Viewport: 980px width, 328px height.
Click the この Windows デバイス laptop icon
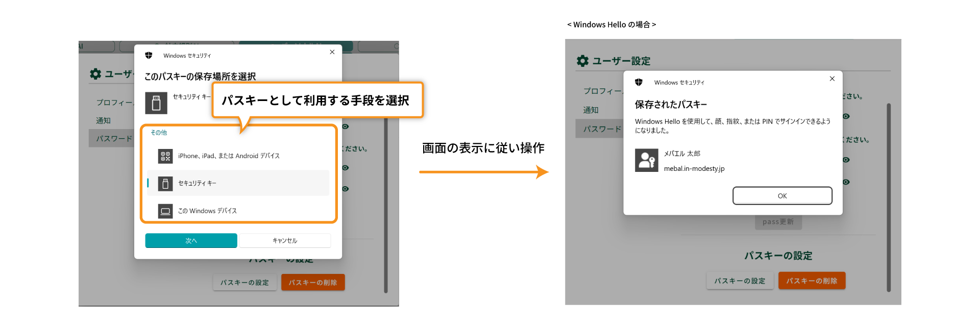point(165,211)
